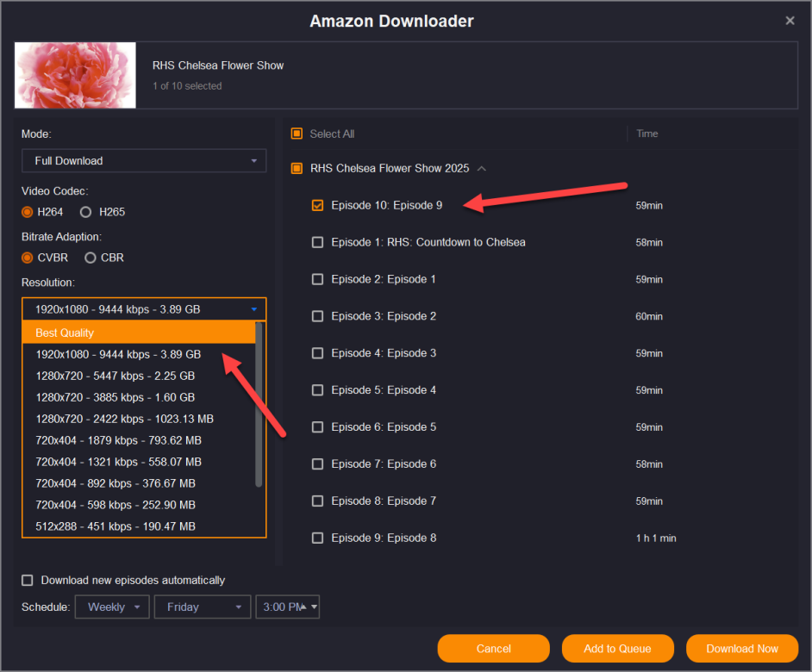Close the Amazon Downloader dialog
812x672 pixels.
click(790, 21)
